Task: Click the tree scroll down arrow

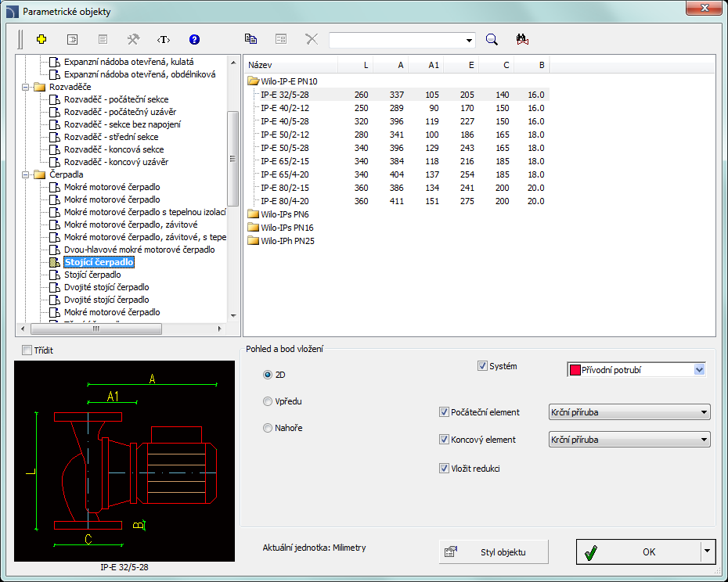Action: tap(233, 315)
